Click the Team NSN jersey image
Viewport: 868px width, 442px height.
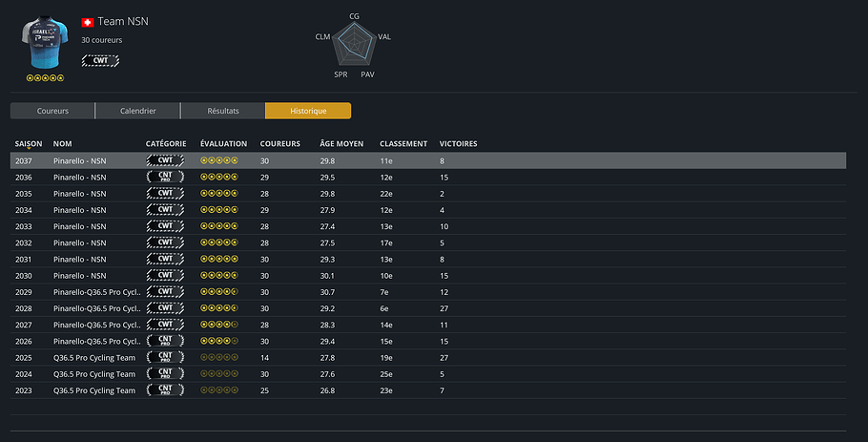click(x=45, y=43)
